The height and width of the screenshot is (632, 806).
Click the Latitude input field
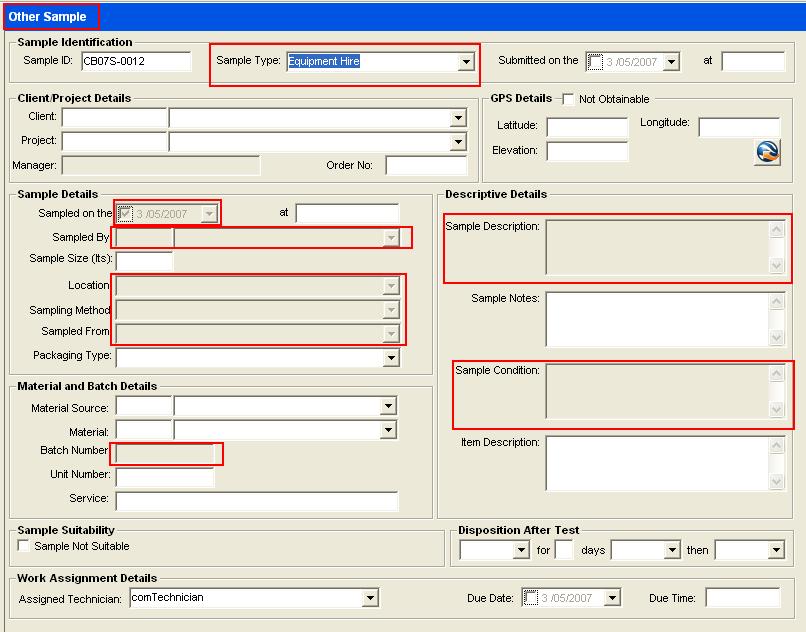pos(587,127)
